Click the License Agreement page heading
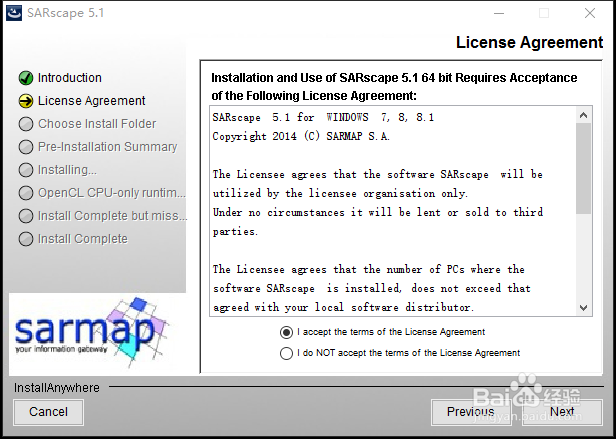616x439 pixels. [x=529, y=42]
